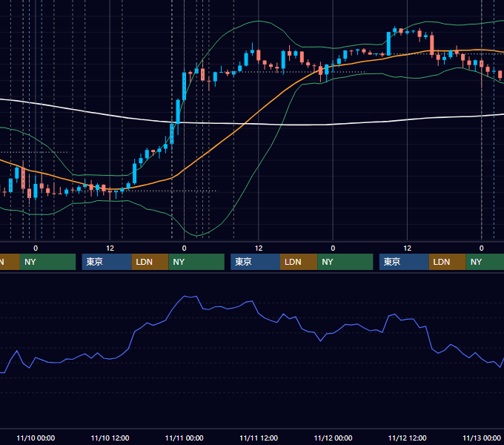This screenshot has height=445, width=504.
Task: Click the third 東京 session block
Action: (404, 262)
